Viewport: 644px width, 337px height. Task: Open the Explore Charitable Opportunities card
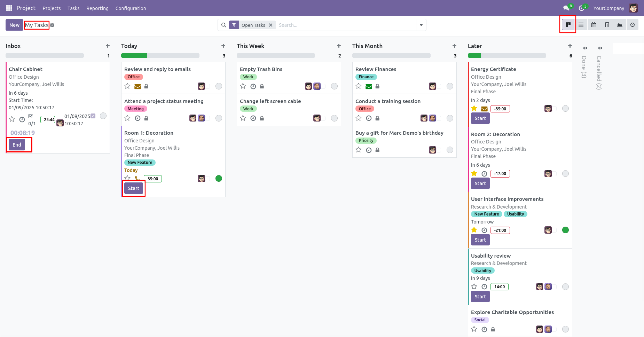click(520, 321)
